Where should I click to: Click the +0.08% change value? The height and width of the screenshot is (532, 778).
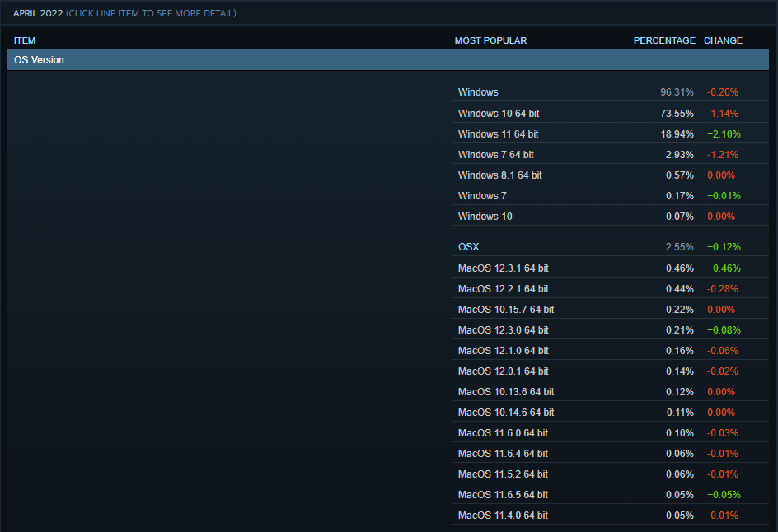[724, 330]
